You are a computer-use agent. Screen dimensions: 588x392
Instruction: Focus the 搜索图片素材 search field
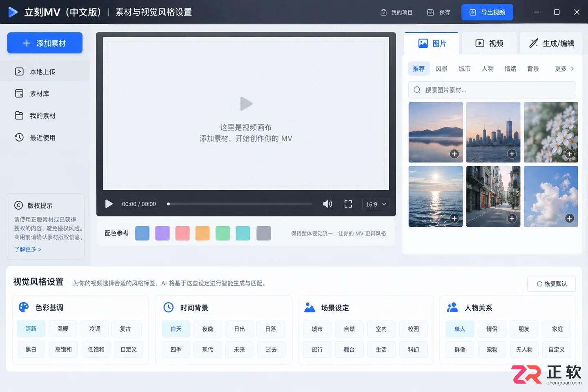coord(492,90)
